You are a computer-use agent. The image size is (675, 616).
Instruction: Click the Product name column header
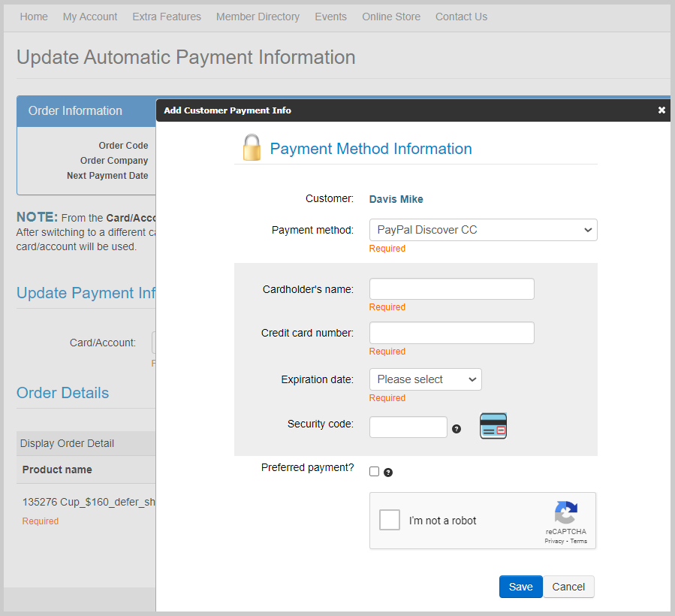57,470
